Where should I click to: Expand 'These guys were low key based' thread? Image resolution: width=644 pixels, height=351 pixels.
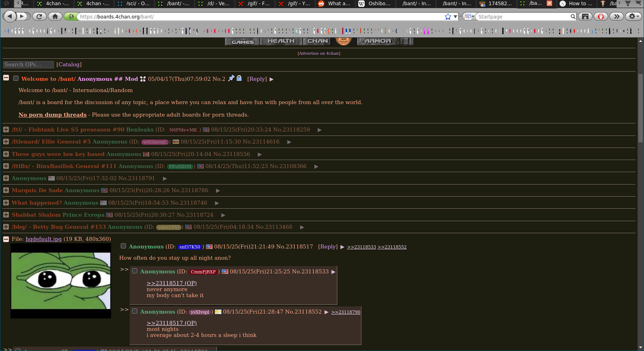point(6,154)
